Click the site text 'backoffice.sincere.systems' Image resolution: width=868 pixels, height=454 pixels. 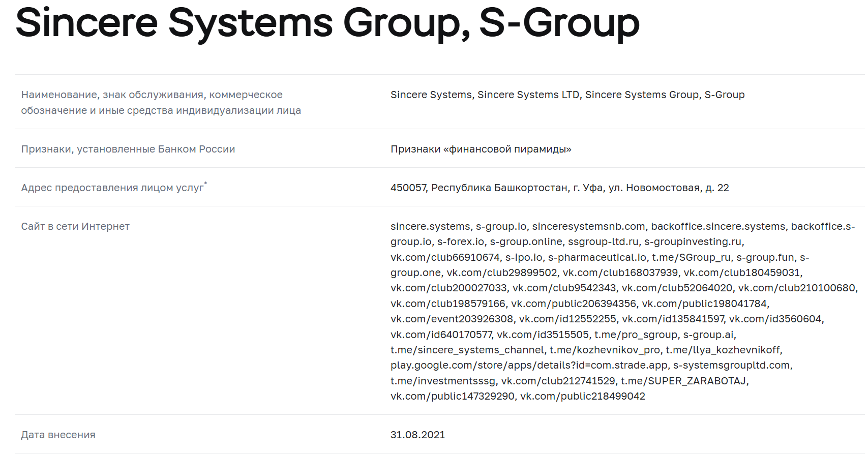pyautogui.click(x=718, y=226)
